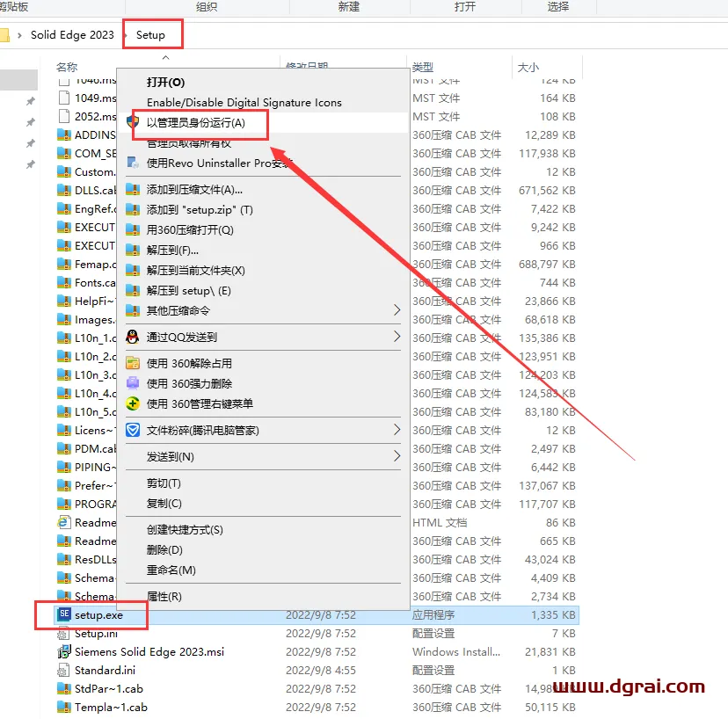The width and height of the screenshot is (728, 719).
Task: Select Enable/Disable Digital Signature Icons
Action: tap(244, 103)
